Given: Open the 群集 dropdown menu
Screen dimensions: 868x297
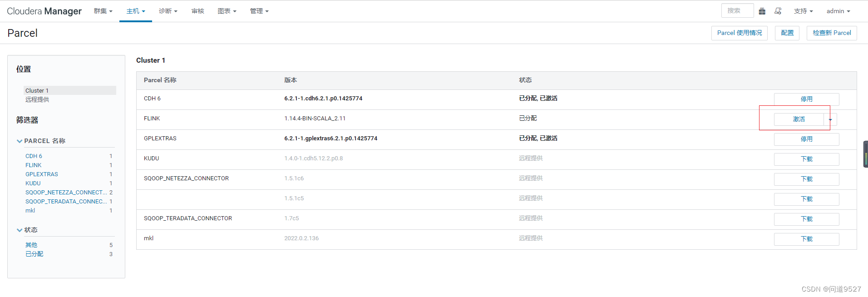Looking at the screenshot, I should click(103, 11).
